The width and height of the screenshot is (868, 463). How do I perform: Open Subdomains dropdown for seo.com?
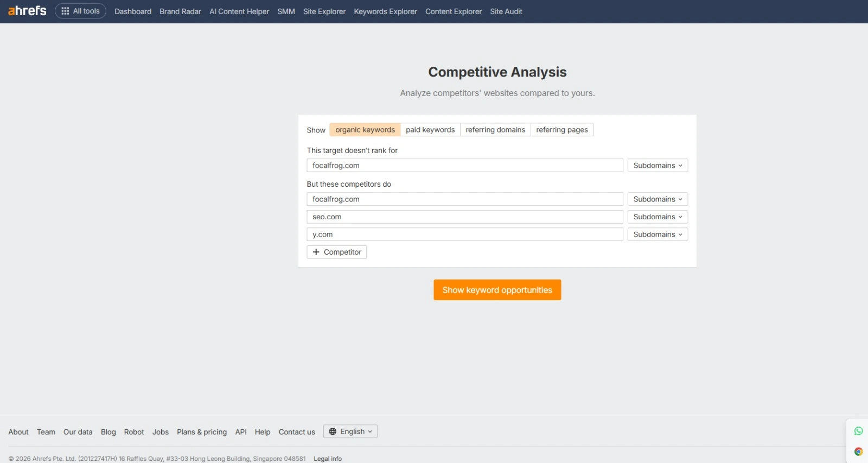point(658,217)
